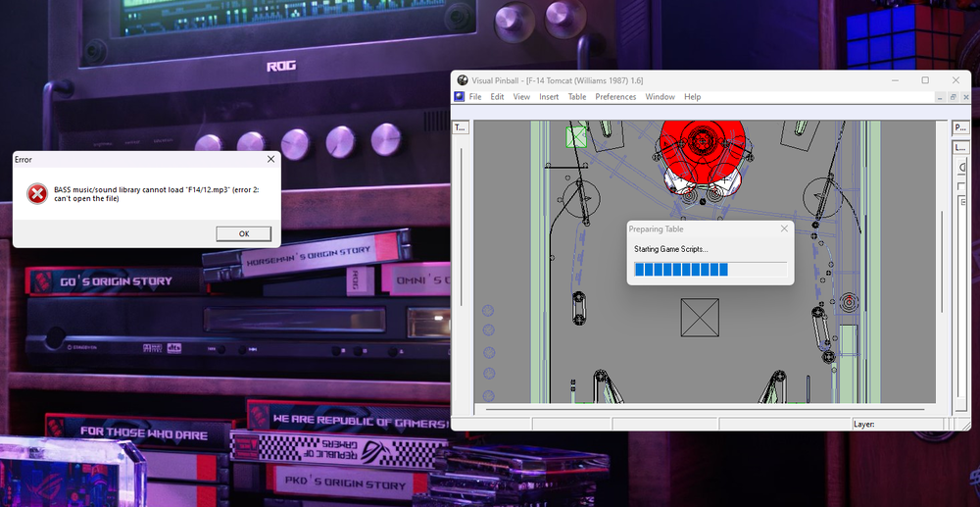Open the Window menu
Screen dimensions: 980x507
660,97
